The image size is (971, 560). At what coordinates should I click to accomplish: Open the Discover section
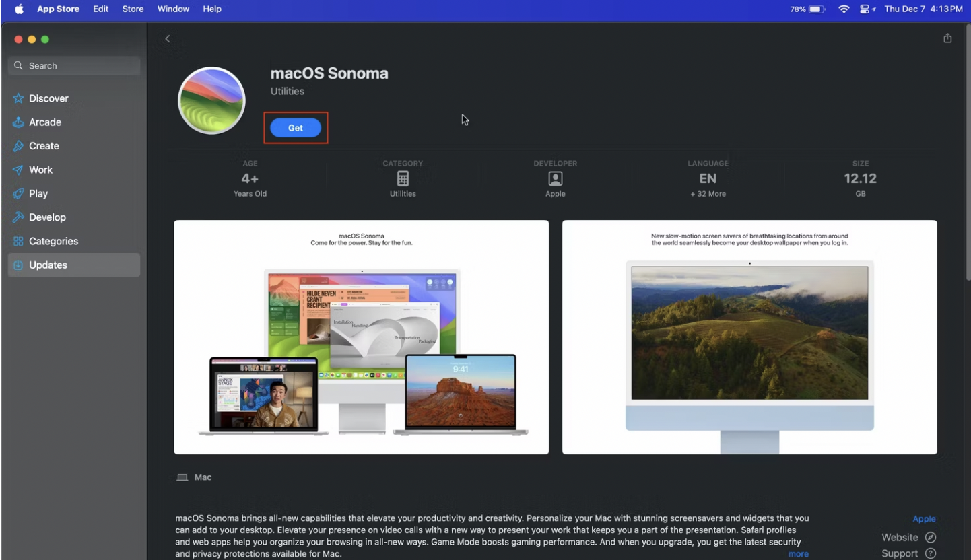[74, 98]
